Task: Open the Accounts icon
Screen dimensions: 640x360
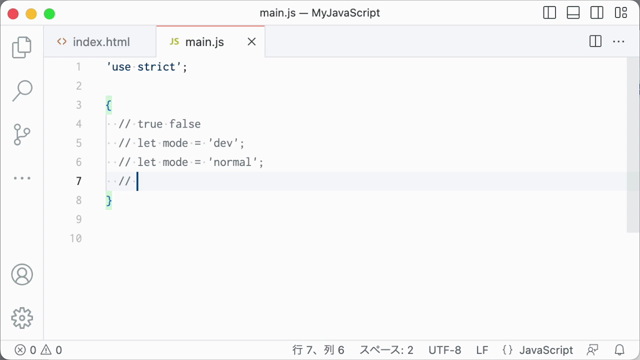Action: pyautogui.click(x=22, y=274)
